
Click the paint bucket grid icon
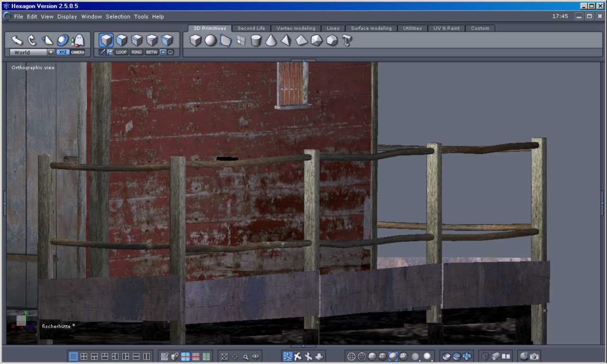(175, 356)
